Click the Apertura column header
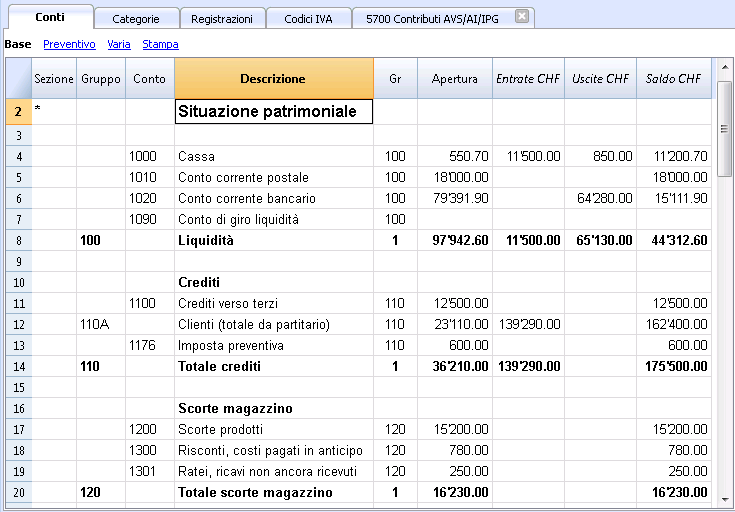The image size is (735, 512). pyautogui.click(x=455, y=78)
